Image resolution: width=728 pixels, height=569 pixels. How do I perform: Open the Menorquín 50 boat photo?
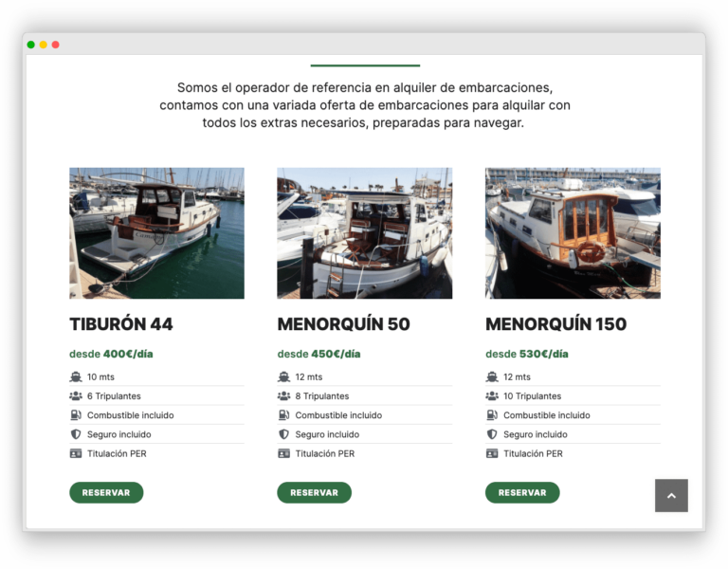click(364, 233)
